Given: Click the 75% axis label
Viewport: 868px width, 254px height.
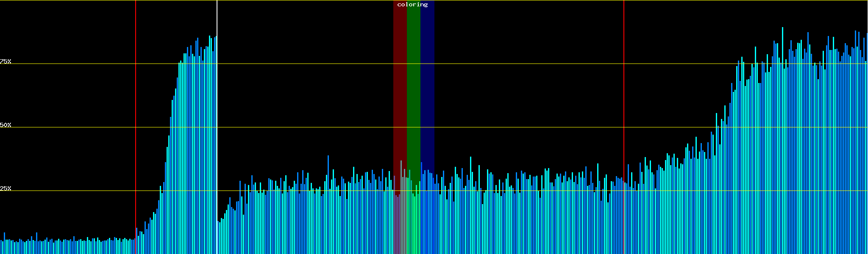Looking at the screenshot, I should coord(6,61).
